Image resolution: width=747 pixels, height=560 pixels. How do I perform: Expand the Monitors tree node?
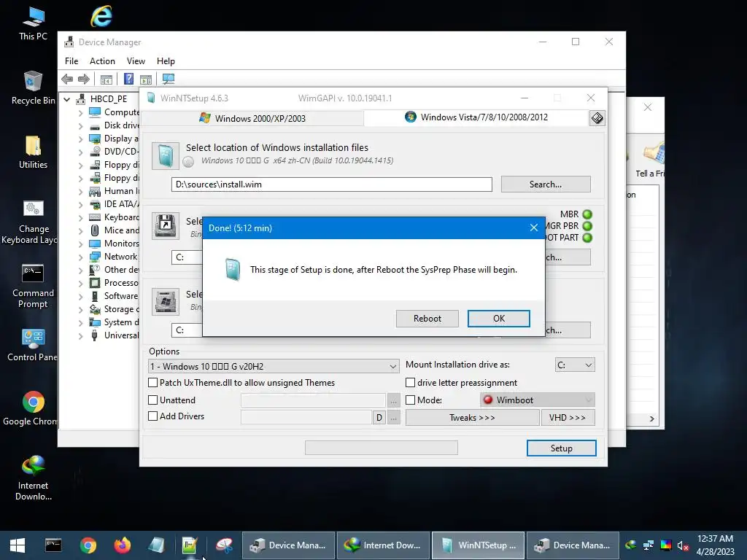pyautogui.click(x=80, y=244)
